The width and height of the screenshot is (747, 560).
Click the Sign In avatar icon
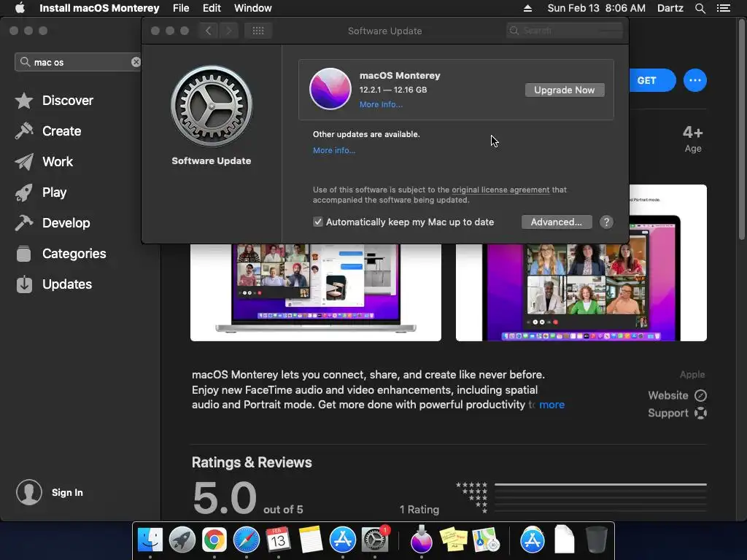pyautogui.click(x=29, y=492)
